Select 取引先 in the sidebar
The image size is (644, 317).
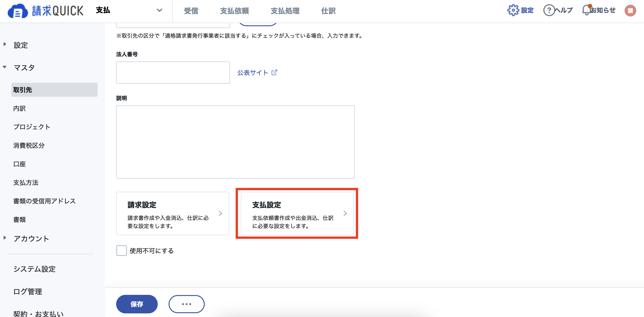click(54, 90)
